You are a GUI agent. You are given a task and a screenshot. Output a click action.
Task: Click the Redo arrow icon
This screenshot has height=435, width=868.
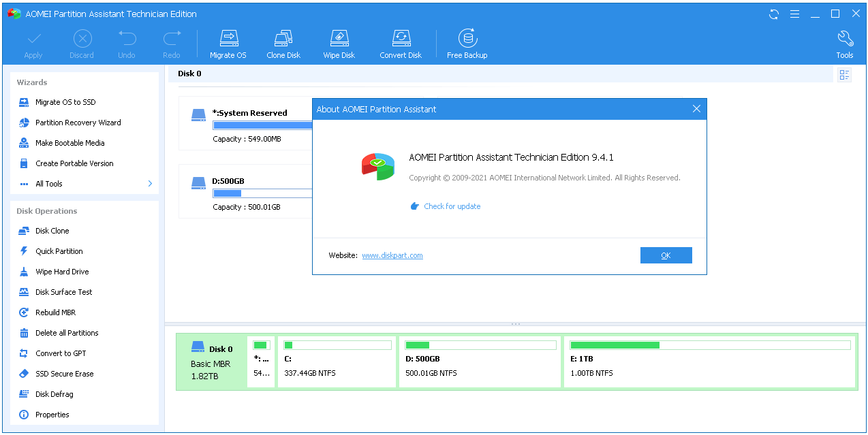tap(172, 39)
